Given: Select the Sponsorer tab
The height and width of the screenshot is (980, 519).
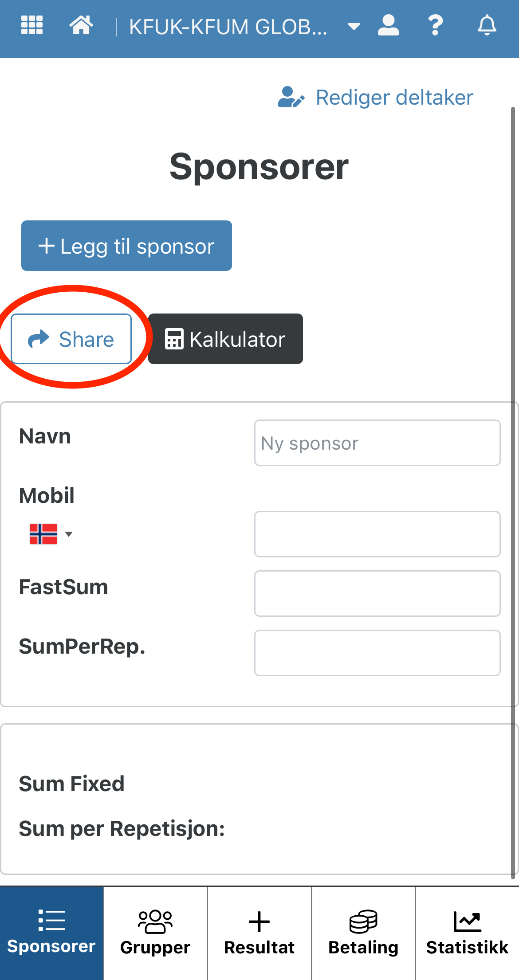Looking at the screenshot, I should (51, 933).
